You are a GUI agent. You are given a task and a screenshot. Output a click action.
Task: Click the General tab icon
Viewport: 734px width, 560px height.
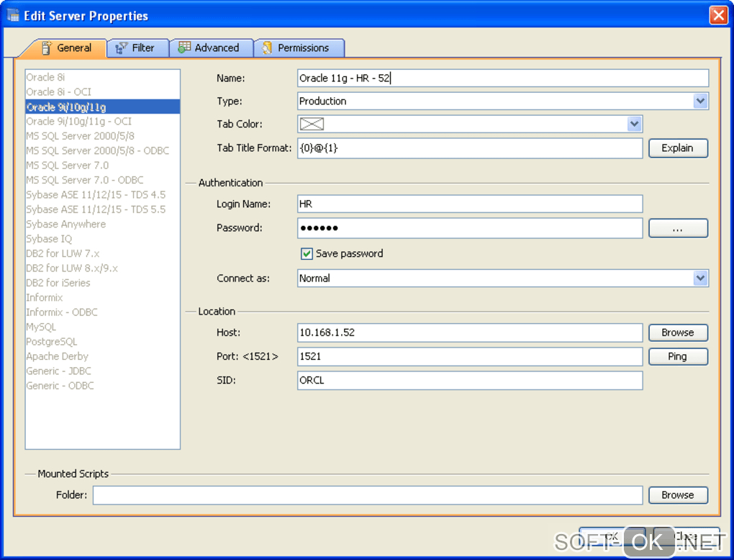[47, 48]
